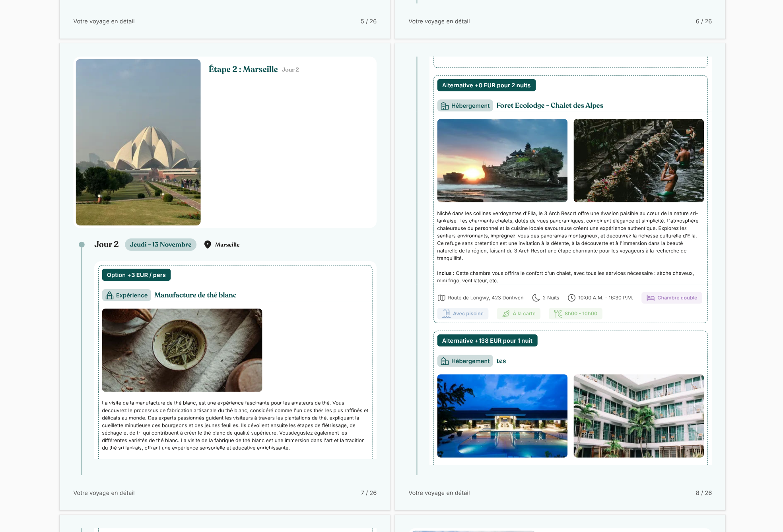Click the clock icon beside 10:00 A.M.
This screenshot has width=783, height=532.
pos(571,298)
